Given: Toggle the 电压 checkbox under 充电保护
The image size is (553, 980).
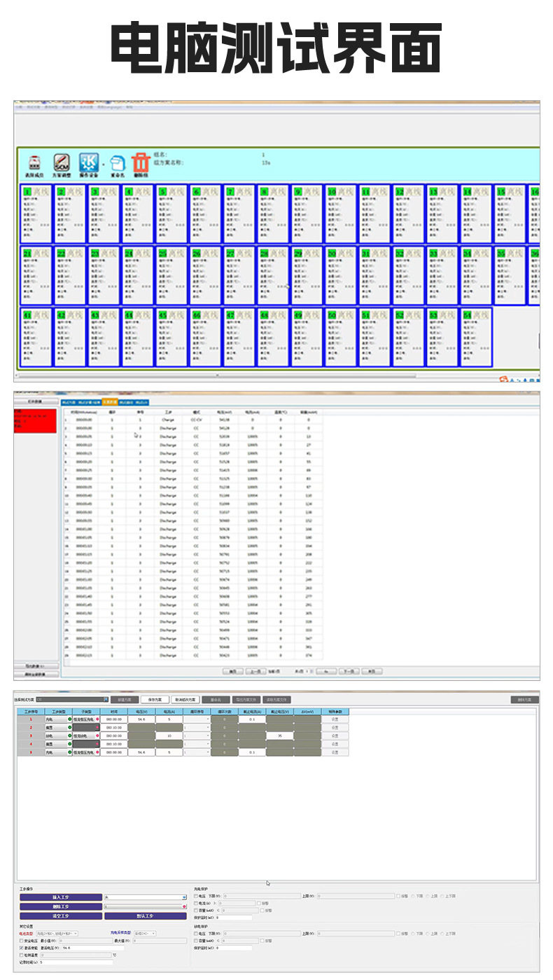Looking at the screenshot, I should tap(196, 896).
